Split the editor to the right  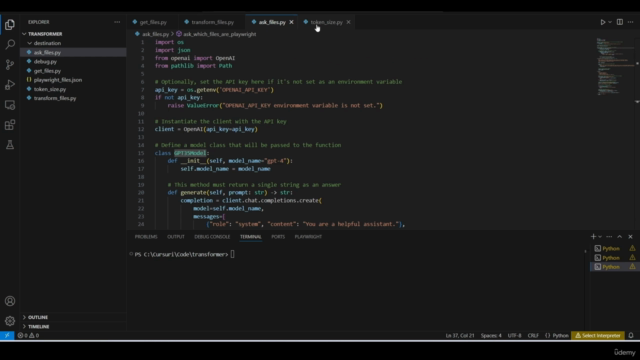pyautogui.click(x=620, y=22)
